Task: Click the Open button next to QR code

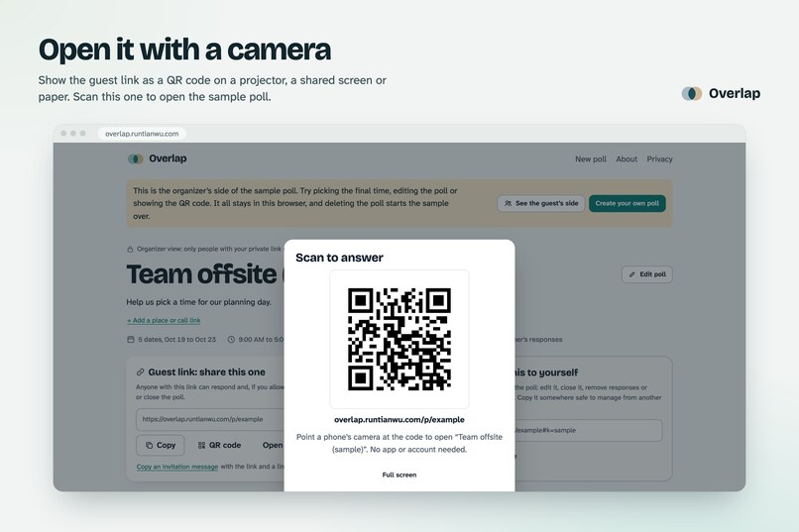Action: click(x=272, y=445)
